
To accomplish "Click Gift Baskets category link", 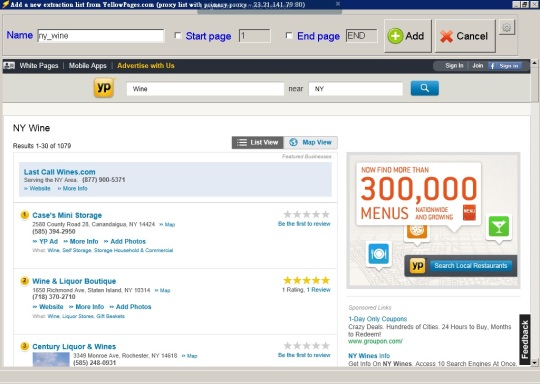I will tap(111, 316).
